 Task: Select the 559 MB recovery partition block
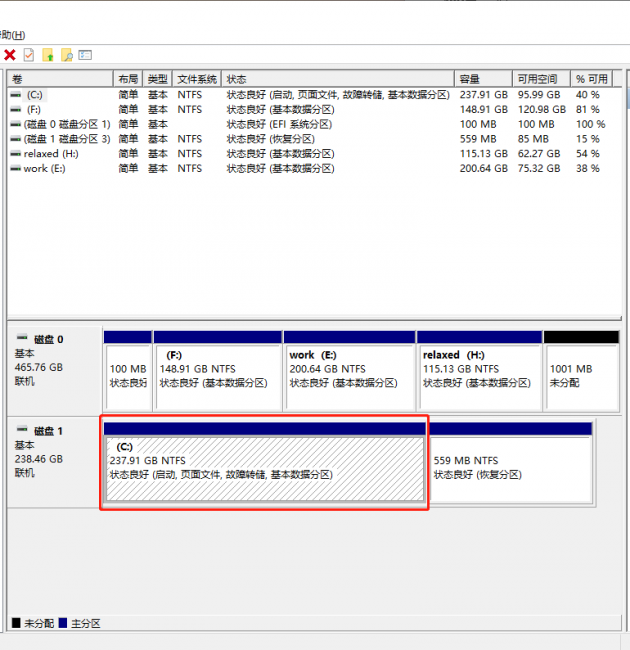[x=511, y=463]
